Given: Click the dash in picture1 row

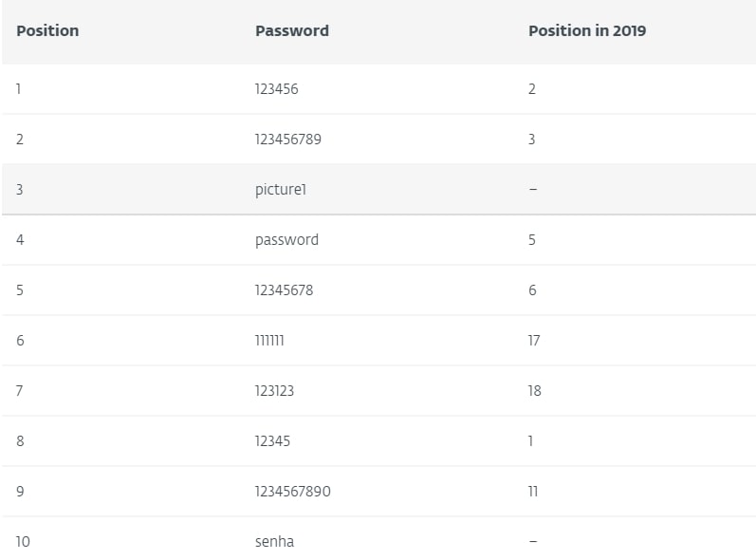Looking at the screenshot, I should [533, 190].
